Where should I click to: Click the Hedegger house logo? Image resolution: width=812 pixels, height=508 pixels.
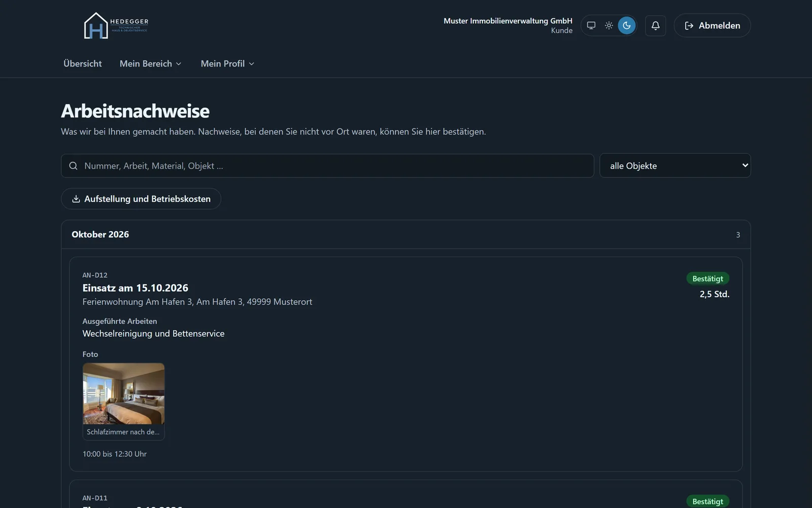pyautogui.click(x=116, y=25)
